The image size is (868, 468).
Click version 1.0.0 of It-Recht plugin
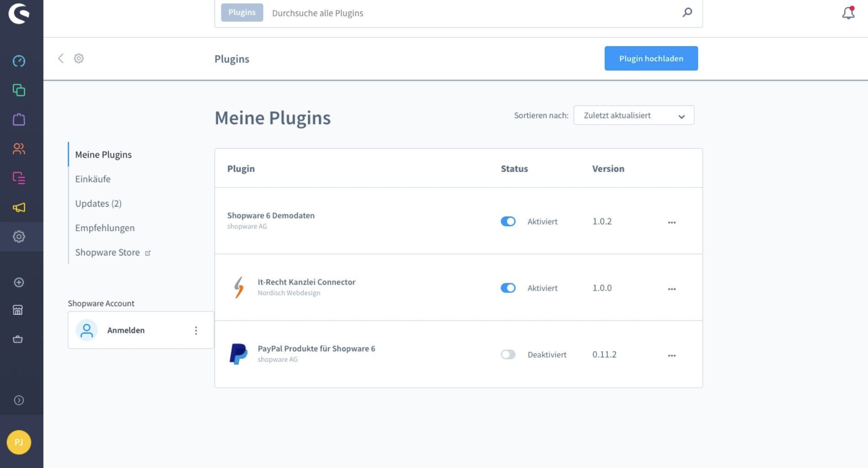coord(602,288)
